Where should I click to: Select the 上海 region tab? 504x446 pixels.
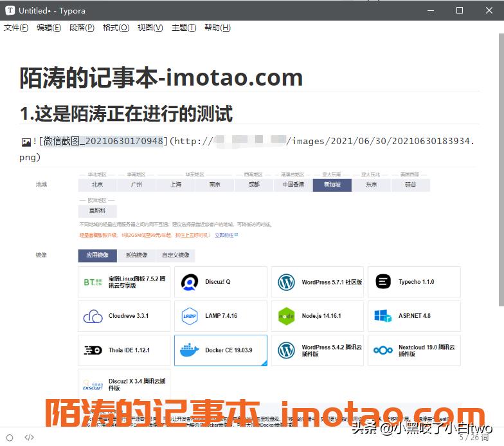point(175,185)
